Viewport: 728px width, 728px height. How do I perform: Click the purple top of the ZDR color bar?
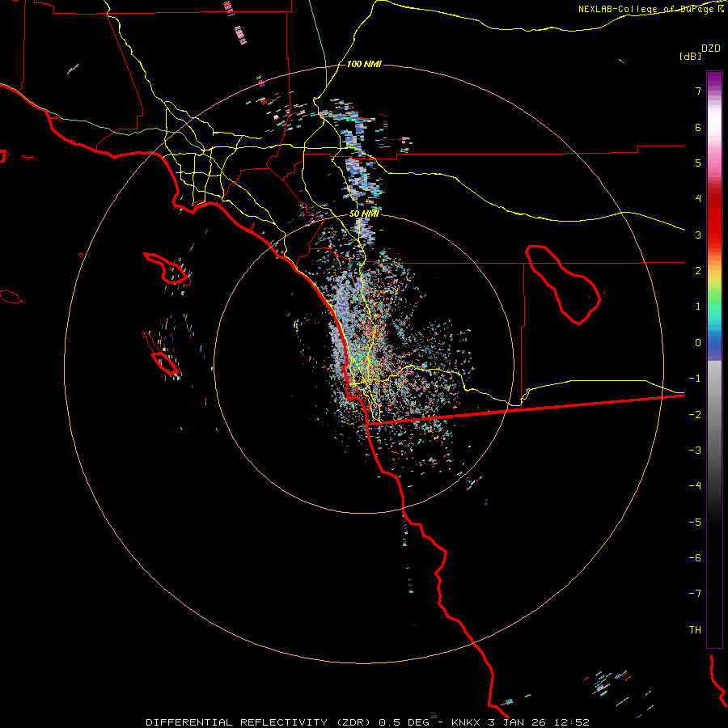(x=714, y=79)
